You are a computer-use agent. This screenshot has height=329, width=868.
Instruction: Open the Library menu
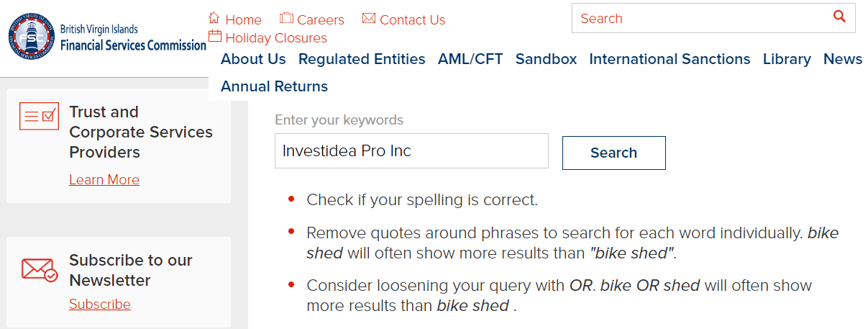[x=787, y=59]
